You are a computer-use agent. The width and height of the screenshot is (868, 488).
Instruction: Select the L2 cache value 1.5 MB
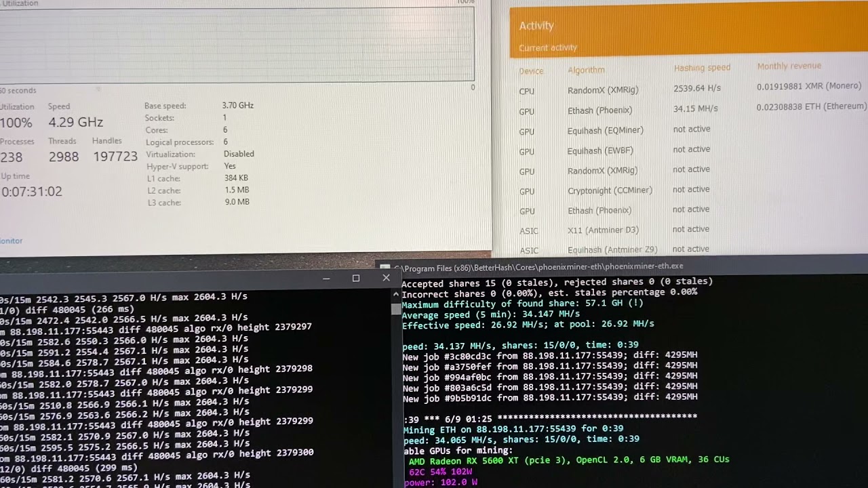pyautogui.click(x=237, y=190)
